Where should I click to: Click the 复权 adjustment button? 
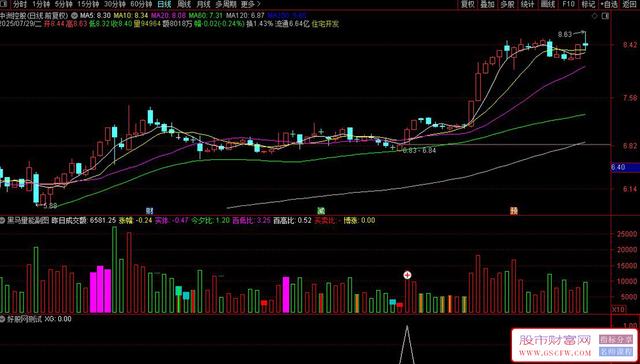(x=468, y=4)
